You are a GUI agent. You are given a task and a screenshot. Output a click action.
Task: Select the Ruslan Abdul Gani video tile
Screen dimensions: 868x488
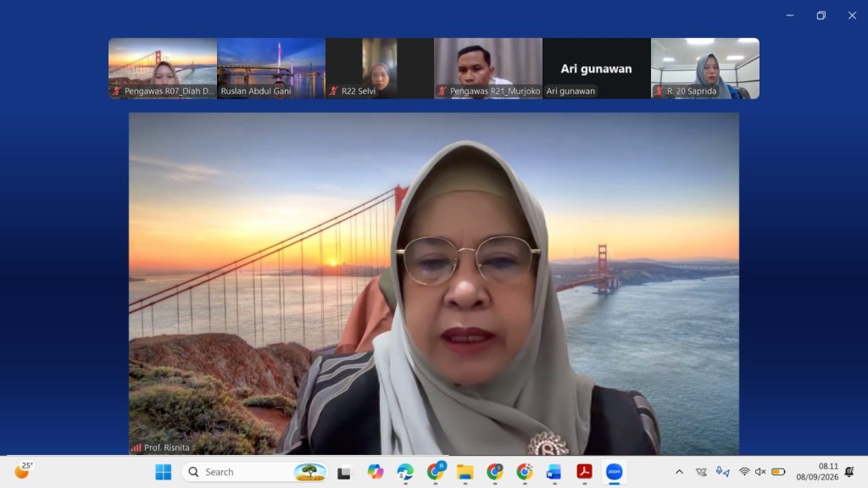[x=271, y=69]
